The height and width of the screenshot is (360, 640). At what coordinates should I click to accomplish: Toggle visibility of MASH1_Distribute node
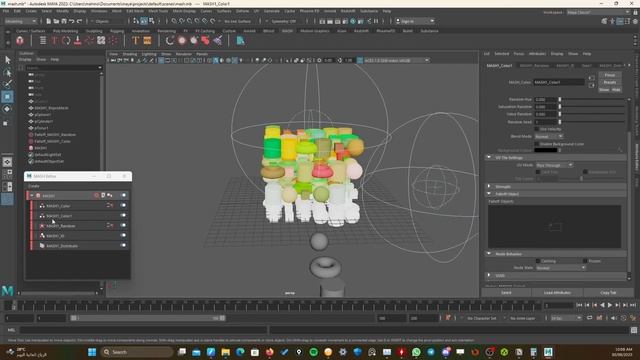click(x=123, y=246)
